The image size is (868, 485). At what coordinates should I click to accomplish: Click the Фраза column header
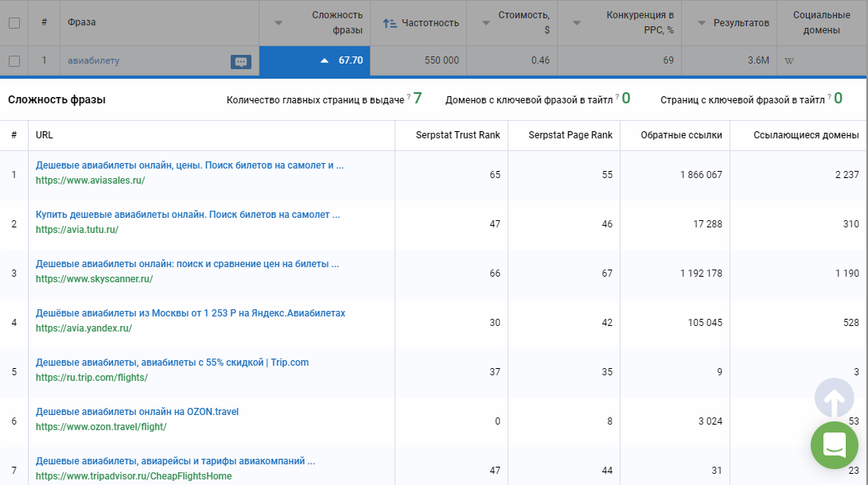[81, 22]
